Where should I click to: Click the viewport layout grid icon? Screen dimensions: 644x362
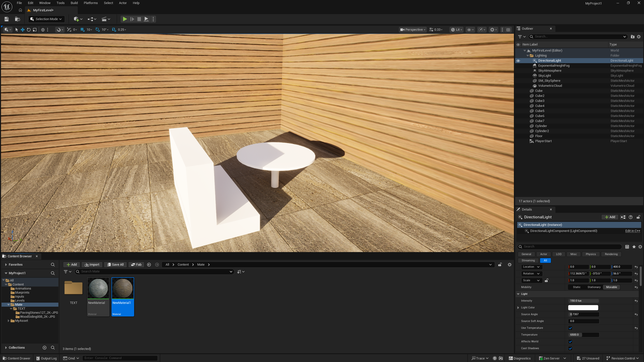(508, 30)
